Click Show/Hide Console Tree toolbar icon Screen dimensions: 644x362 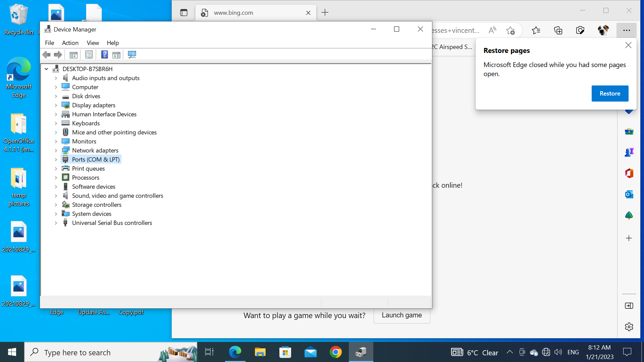coord(73,55)
